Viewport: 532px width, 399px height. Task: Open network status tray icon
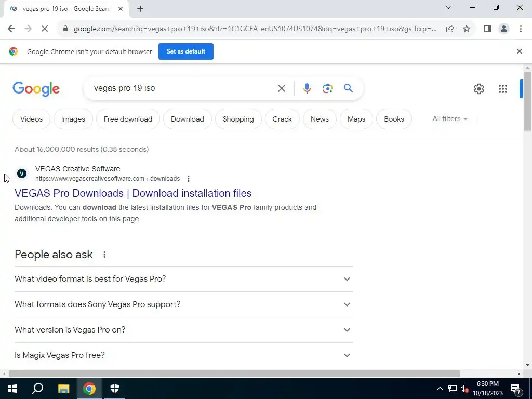point(453,389)
